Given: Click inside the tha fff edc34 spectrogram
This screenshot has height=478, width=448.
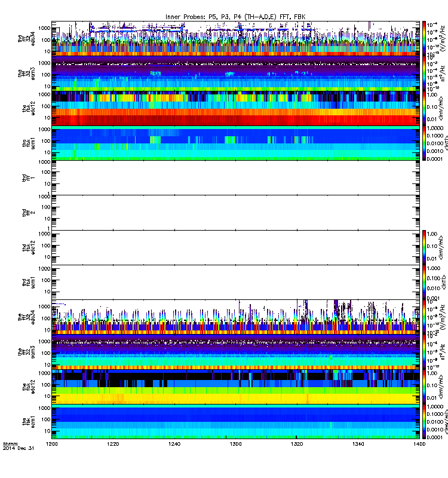Looking at the screenshot, I should [235, 38].
